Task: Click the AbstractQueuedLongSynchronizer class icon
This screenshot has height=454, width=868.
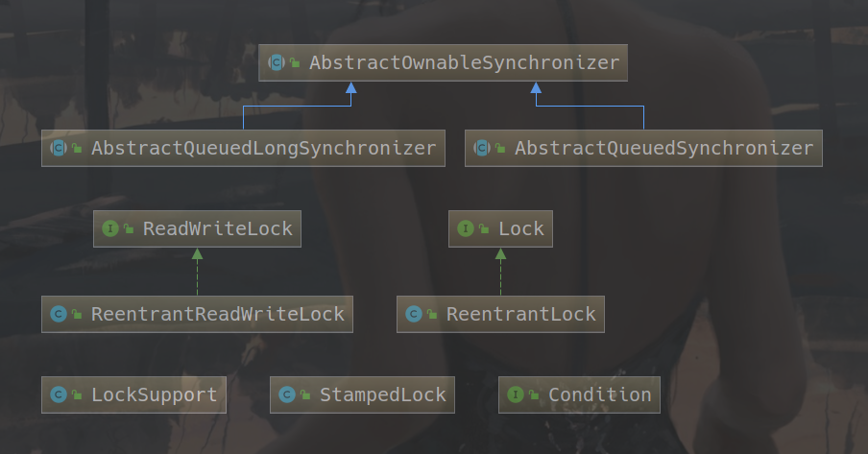Action: 59,148
